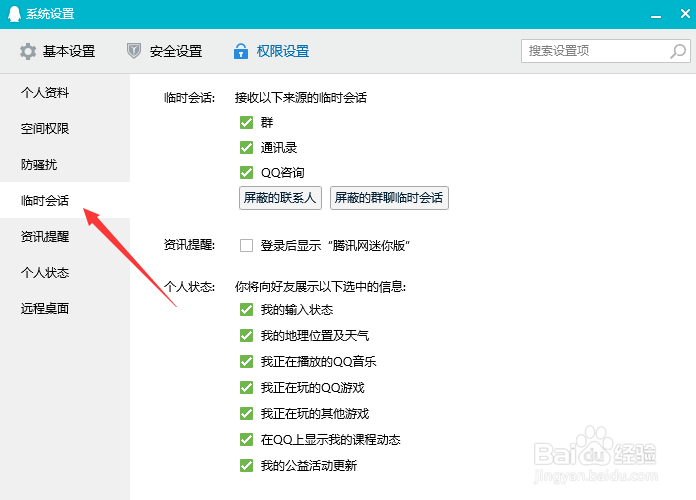The image size is (696, 500).
Task: Toggle 我的地理位置及天气 checkbox
Action: tap(246, 335)
